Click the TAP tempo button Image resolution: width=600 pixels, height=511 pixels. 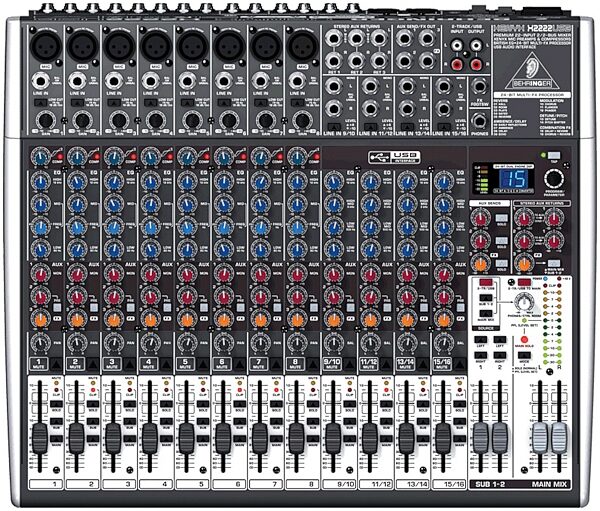(x=554, y=155)
